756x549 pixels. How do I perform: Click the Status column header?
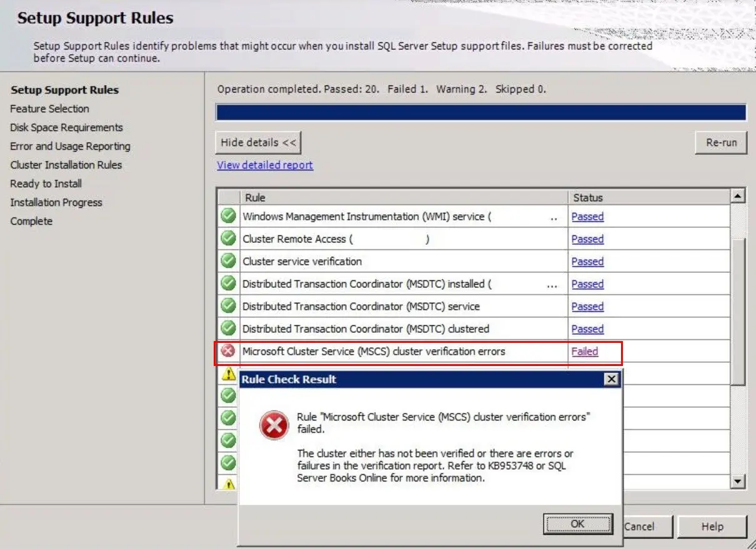(649, 197)
